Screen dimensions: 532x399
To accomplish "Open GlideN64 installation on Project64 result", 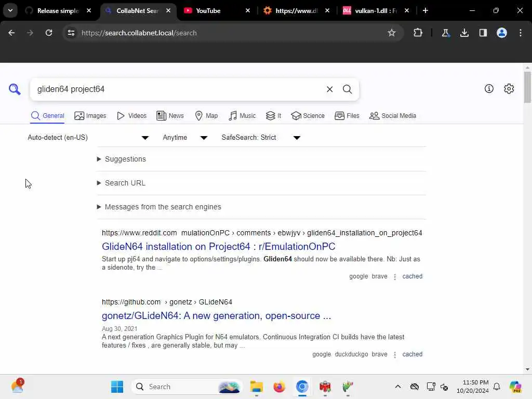I will 219,247.
